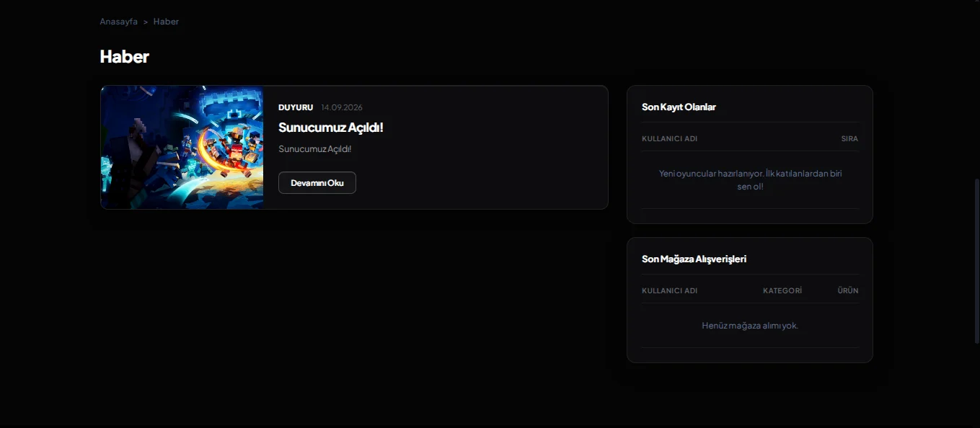The height and width of the screenshot is (428, 980).
Task: Click the Devamını Oku button
Action: point(317,183)
